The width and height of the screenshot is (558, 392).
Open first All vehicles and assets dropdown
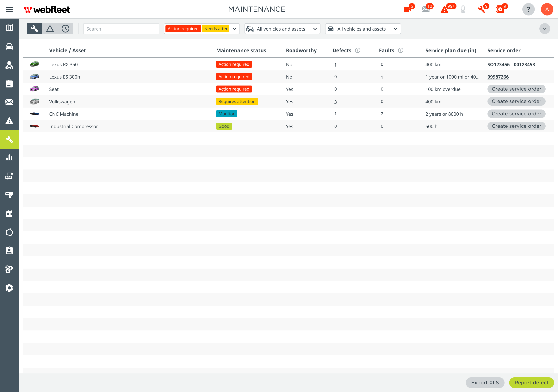(x=282, y=29)
